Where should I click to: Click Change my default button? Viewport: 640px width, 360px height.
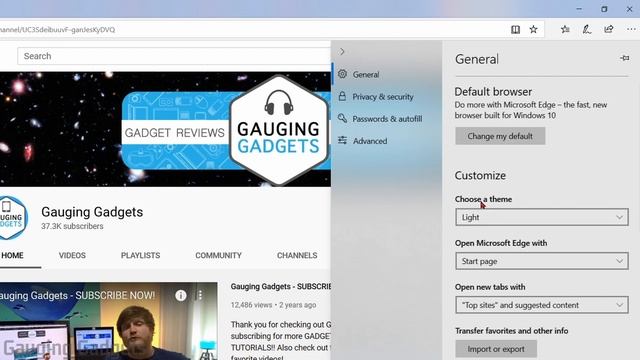click(x=500, y=136)
